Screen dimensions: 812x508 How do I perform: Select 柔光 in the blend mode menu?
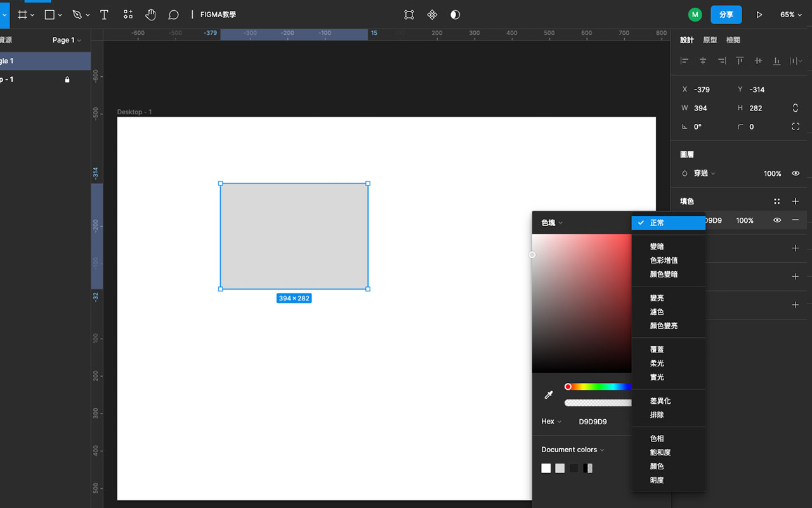(x=657, y=363)
